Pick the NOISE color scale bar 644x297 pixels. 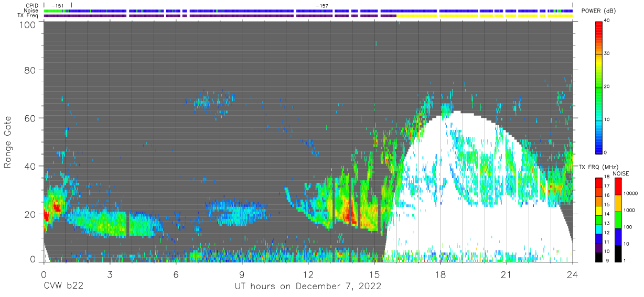pos(618,219)
